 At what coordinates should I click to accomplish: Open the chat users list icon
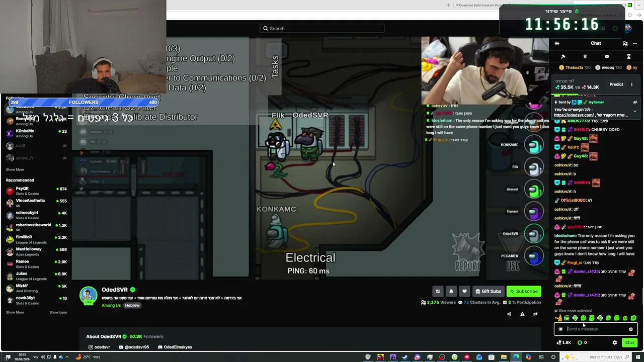click(x=625, y=44)
